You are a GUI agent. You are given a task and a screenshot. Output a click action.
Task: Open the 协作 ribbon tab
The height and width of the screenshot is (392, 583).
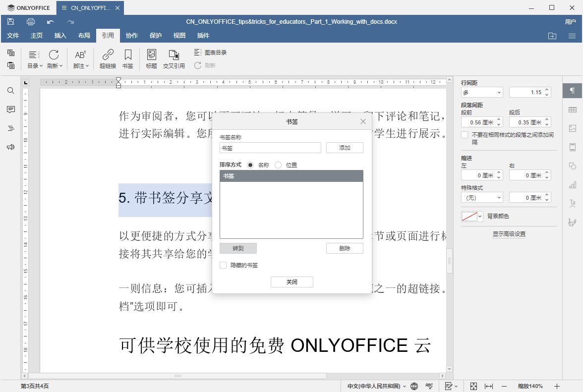(x=131, y=35)
